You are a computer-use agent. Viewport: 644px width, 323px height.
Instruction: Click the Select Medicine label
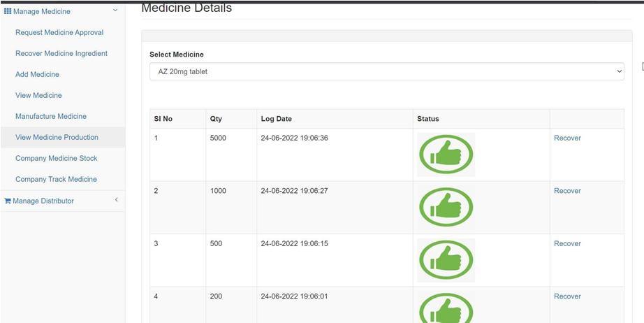[x=177, y=55]
